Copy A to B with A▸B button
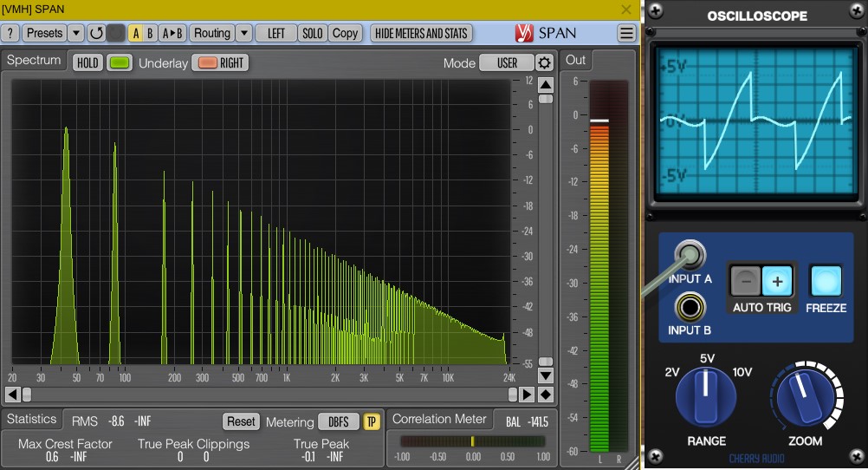The image size is (868, 470). point(172,33)
